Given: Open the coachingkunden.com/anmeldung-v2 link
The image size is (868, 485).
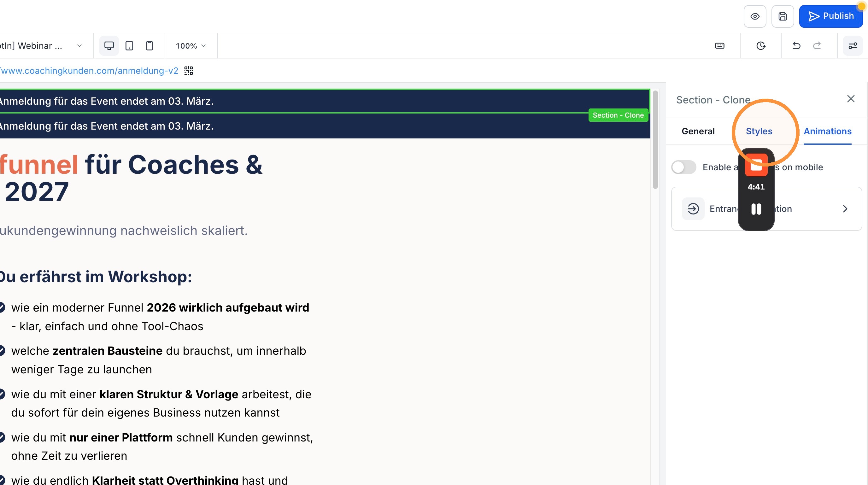Looking at the screenshot, I should tap(89, 71).
